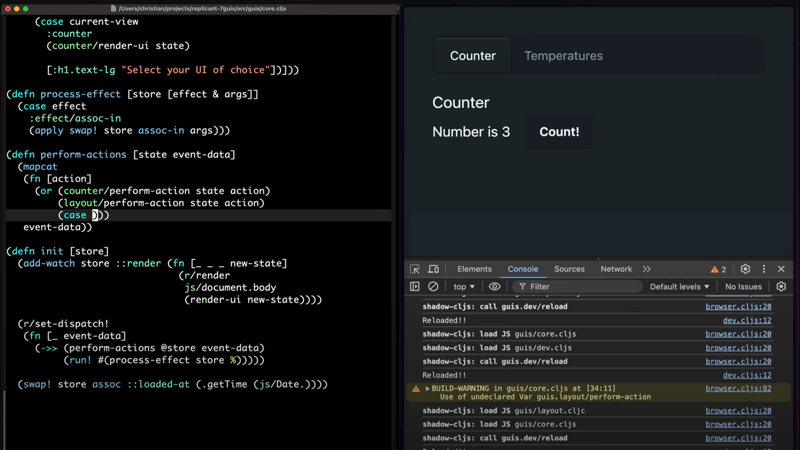Click the console Filter input field

pos(580,287)
